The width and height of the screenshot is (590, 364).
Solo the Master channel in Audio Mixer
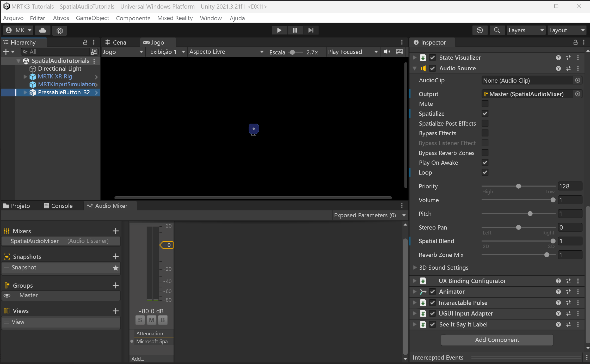(x=140, y=320)
